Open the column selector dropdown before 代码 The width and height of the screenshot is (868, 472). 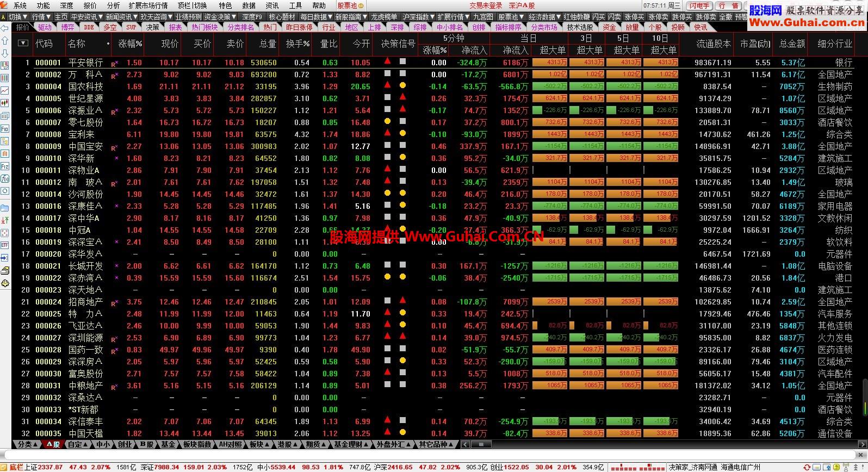[x=23, y=43]
